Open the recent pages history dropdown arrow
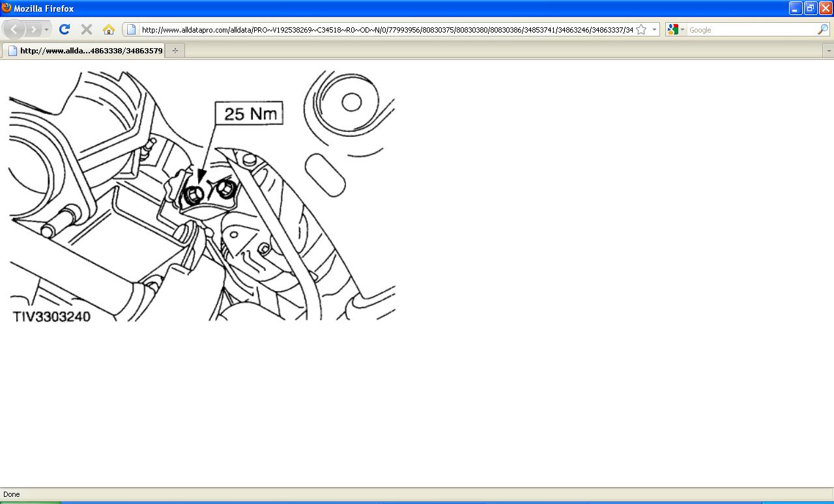 (x=46, y=30)
